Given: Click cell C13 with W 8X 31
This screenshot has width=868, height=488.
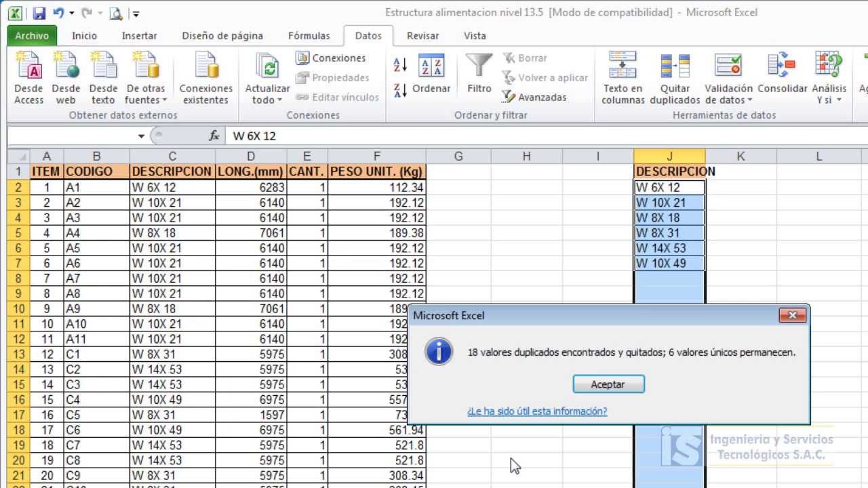Looking at the screenshot, I should click(x=173, y=354).
